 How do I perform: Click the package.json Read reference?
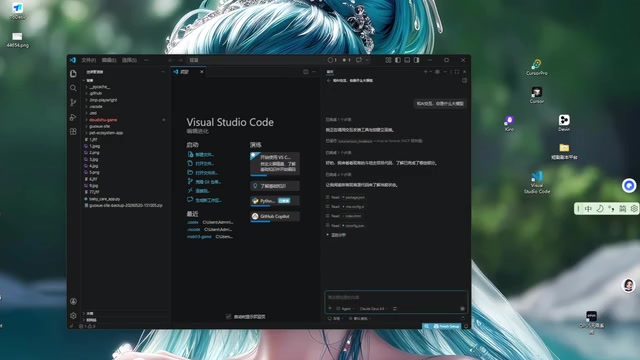click(x=354, y=197)
